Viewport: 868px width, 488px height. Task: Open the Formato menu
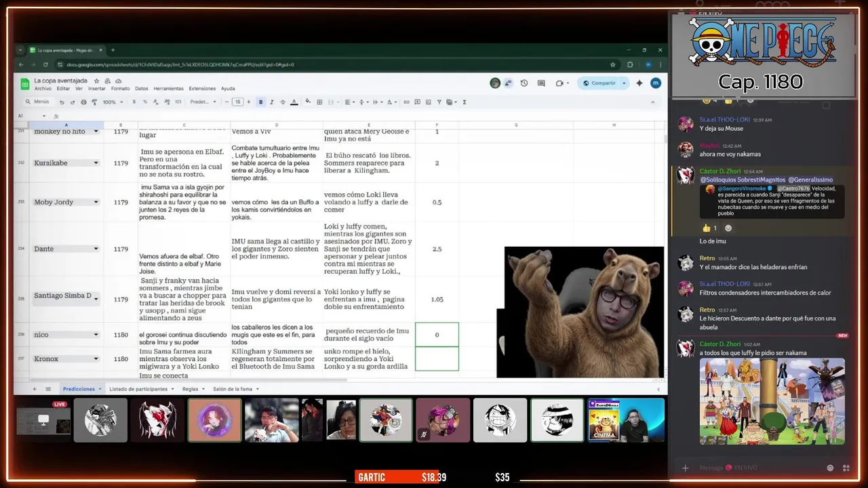pos(120,89)
